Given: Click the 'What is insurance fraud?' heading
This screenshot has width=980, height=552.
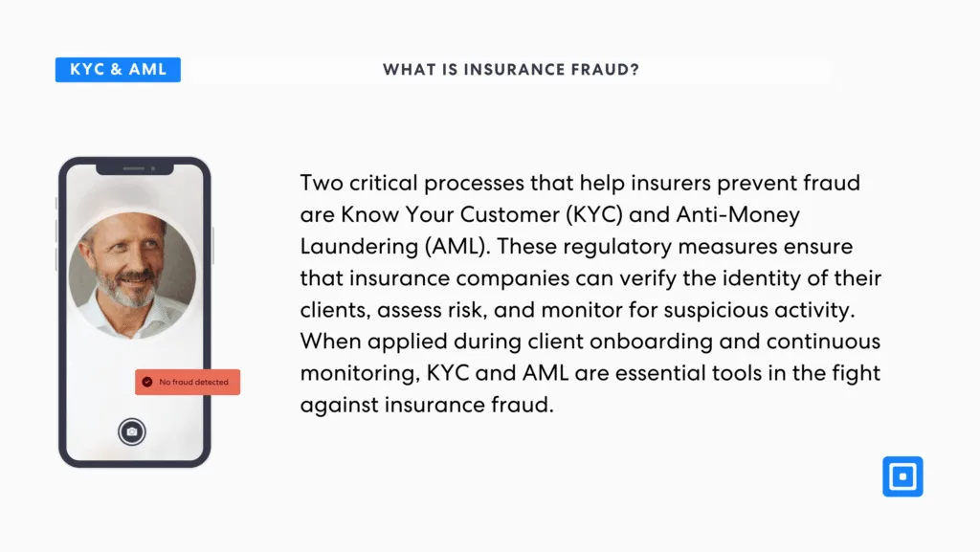Looking at the screenshot, I should pyautogui.click(x=511, y=69).
